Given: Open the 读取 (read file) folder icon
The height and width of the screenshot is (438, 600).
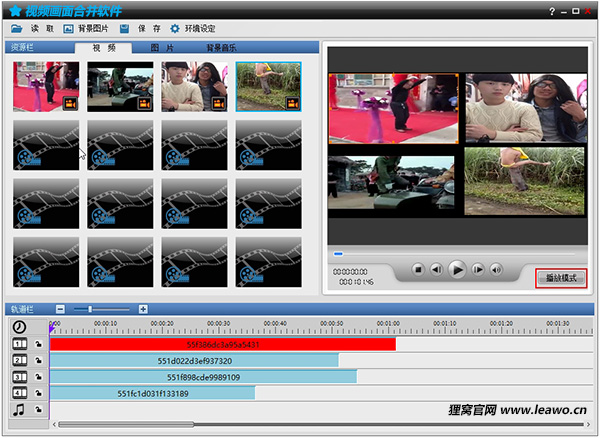Looking at the screenshot, I should pos(16,28).
